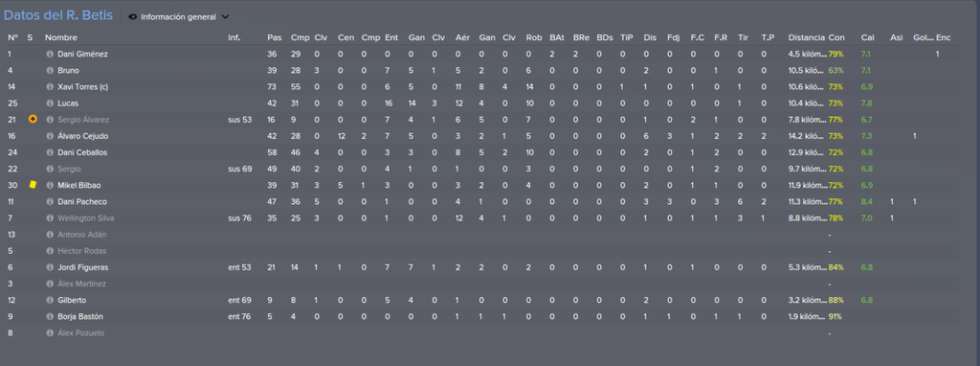Click info icon next to Álvaro Cejudo

coord(51,136)
